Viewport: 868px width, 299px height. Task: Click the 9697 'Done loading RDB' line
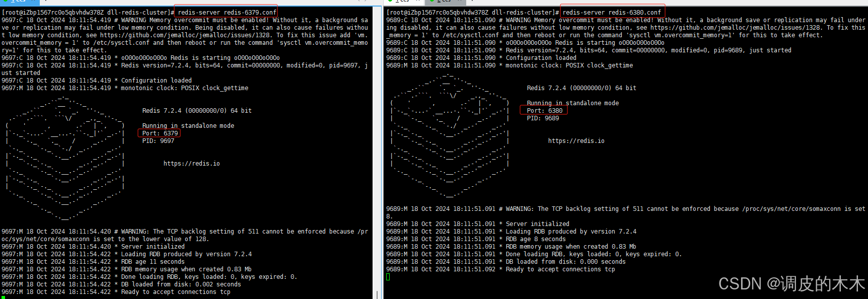click(x=150, y=277)
